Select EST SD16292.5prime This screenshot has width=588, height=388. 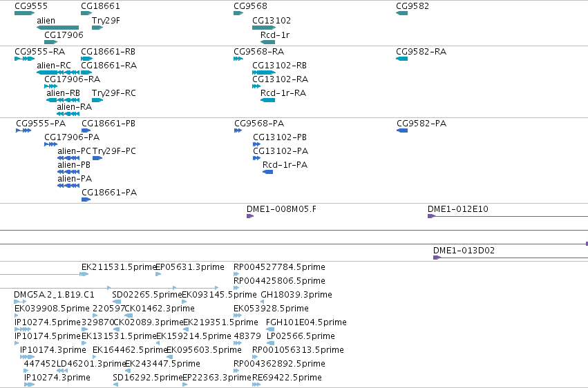click(x=115, y=385)
